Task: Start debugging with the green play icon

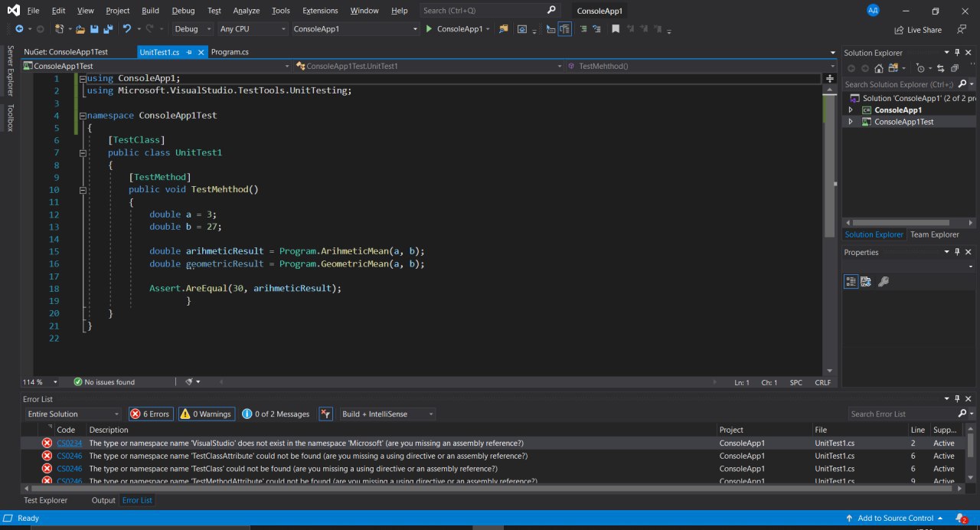Action: pos(429,28)
